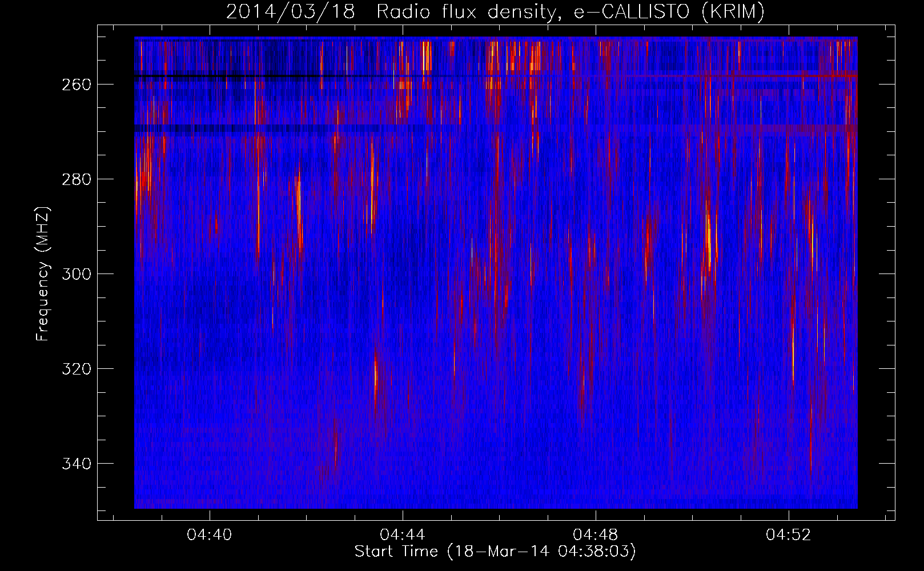Click the 260 frequency tick label
Viewport: 924px width, 571px height.
pyautogui.click(x=76, y=85)
